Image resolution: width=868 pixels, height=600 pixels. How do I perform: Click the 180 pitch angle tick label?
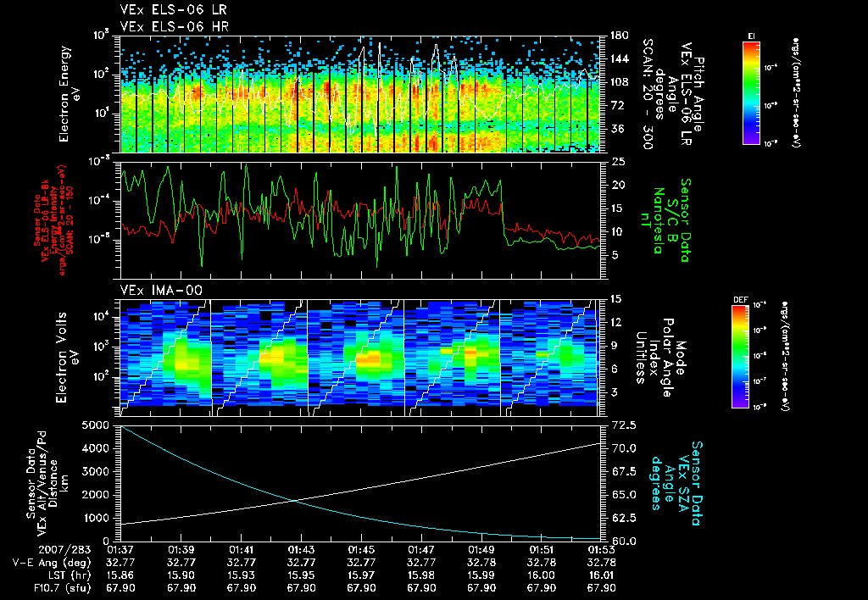[x=619, y=36]
